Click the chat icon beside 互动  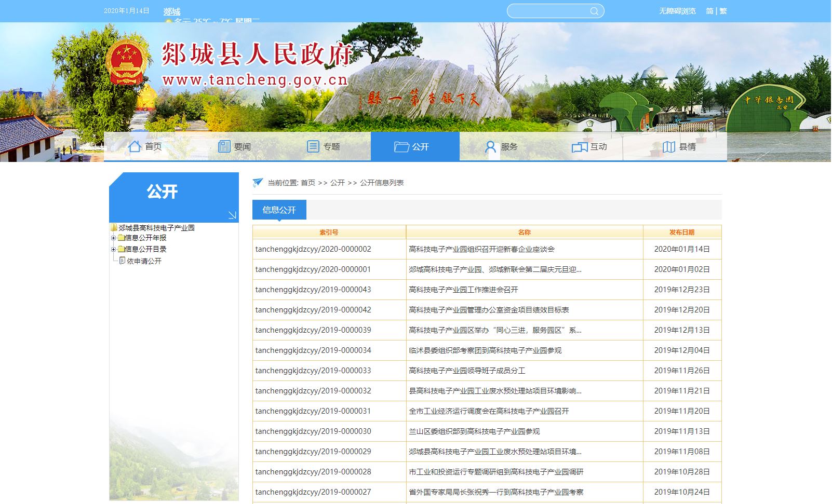(x=579, y=147)
